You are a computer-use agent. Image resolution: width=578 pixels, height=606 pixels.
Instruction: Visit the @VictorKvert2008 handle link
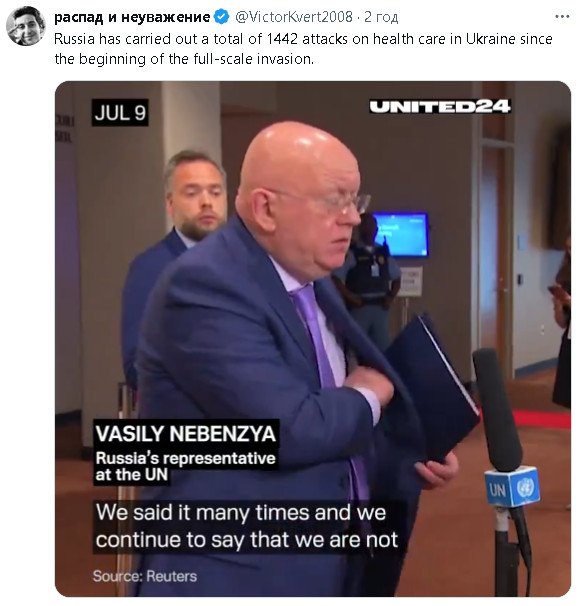tap(294, 17)
